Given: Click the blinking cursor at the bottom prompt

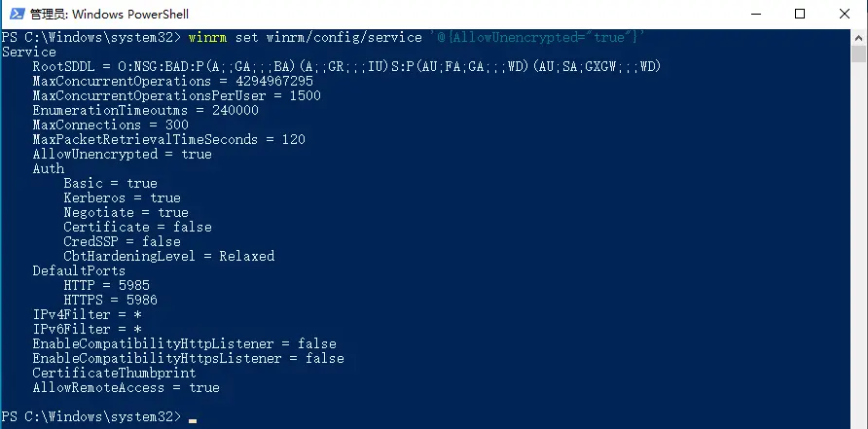Looking at the screenshot, I should coord(193,418).
